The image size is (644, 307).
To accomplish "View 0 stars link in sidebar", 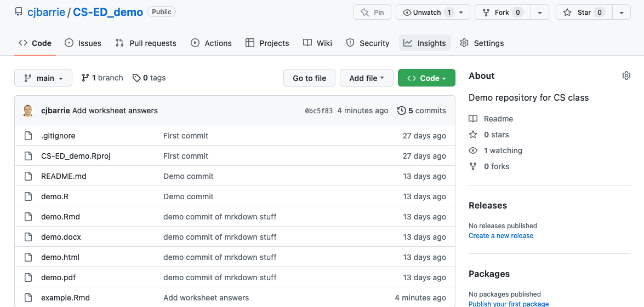I will click(489, 135).
